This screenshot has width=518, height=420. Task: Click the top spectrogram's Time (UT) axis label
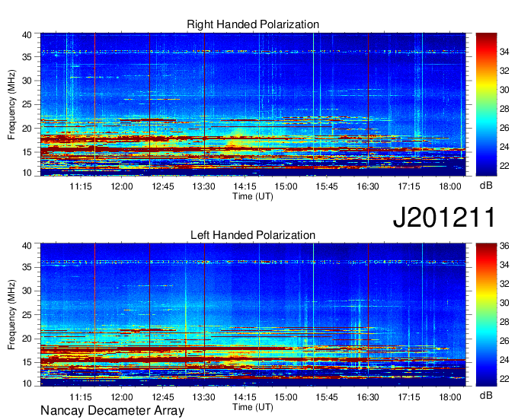[253, 196]
